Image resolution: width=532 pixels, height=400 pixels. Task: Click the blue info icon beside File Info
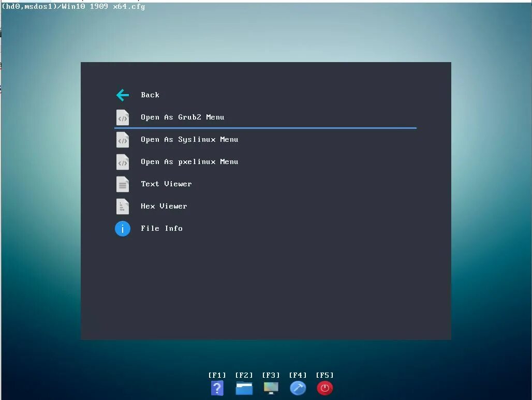[122, 228]
